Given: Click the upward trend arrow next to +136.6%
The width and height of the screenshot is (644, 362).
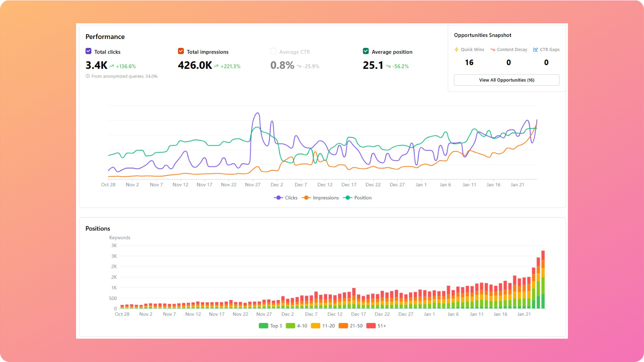Looking at the screenshot, I should [x=111, y=66].
